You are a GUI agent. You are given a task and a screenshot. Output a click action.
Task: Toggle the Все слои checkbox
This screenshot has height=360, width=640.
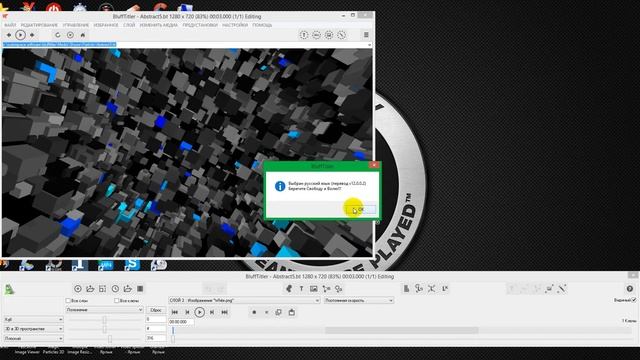(x=68, y=301)
